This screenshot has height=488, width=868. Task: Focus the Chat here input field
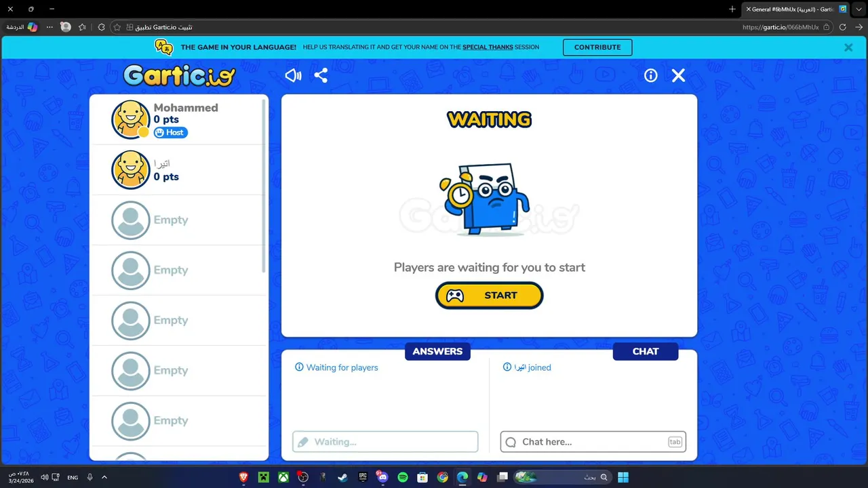[x=593, y=442]
